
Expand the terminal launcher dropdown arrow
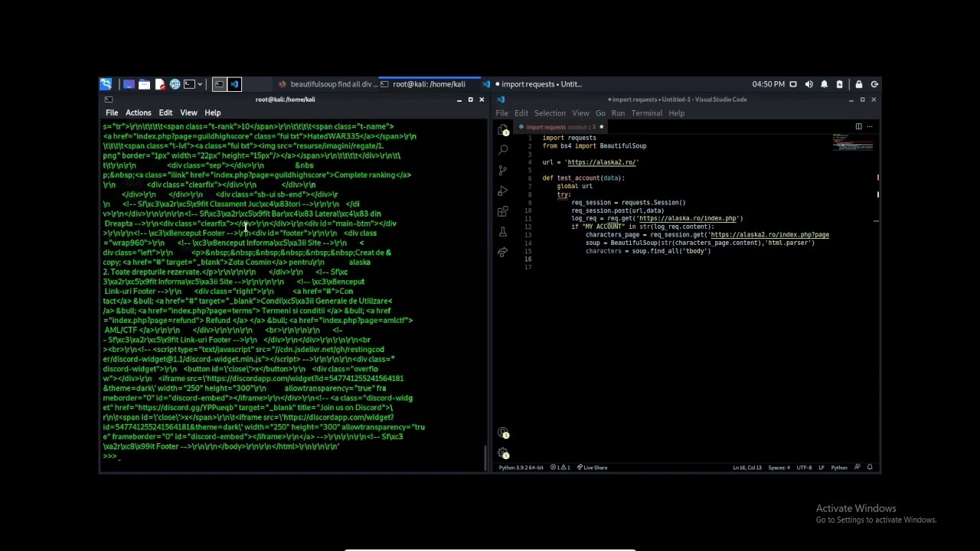pos(201,84)
